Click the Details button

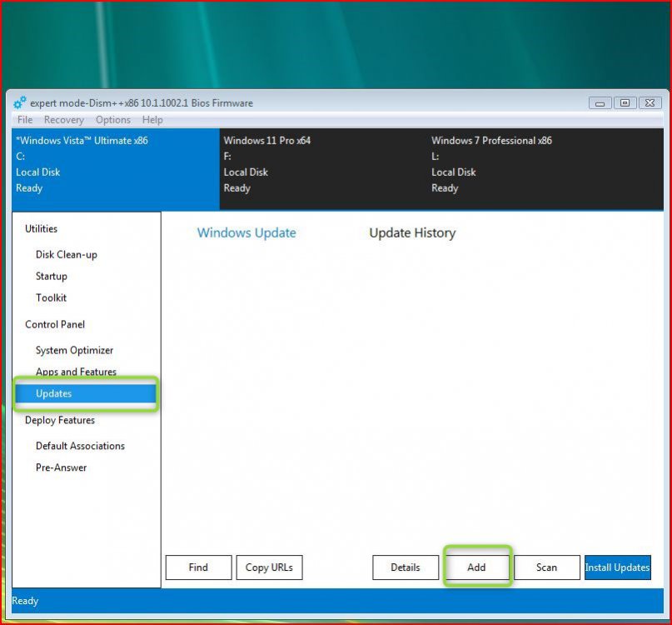point(406,567)
